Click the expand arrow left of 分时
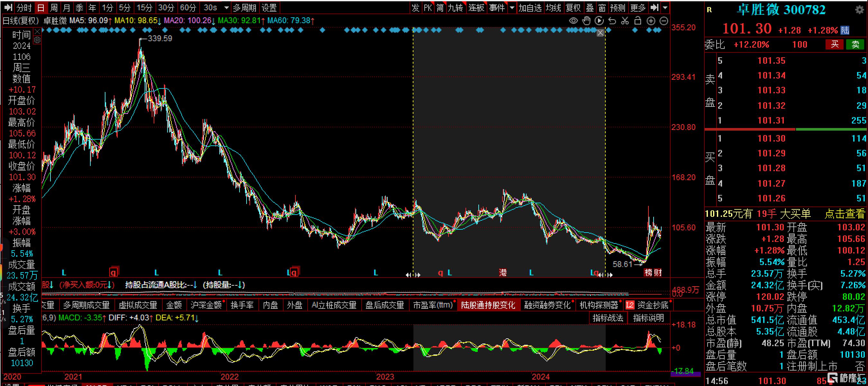Image resolution: width=868 pixels, height=386 pixels. coord(8,7)
